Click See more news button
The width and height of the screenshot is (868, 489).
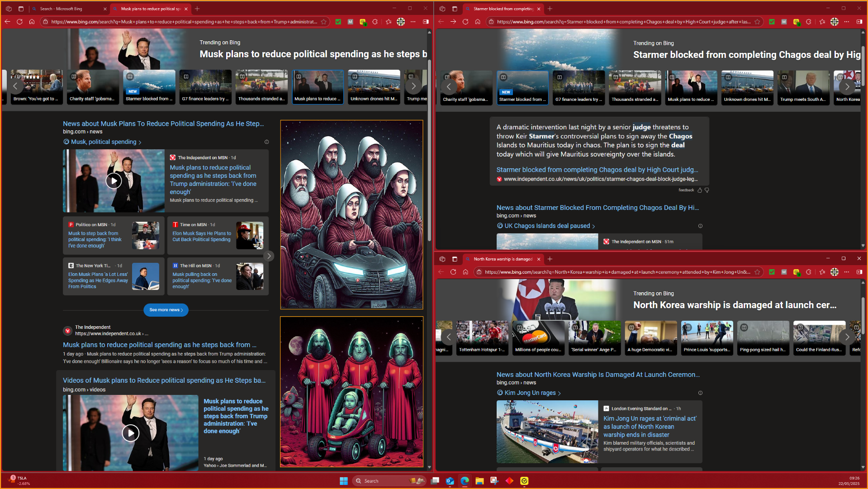[x=166, y=310]
